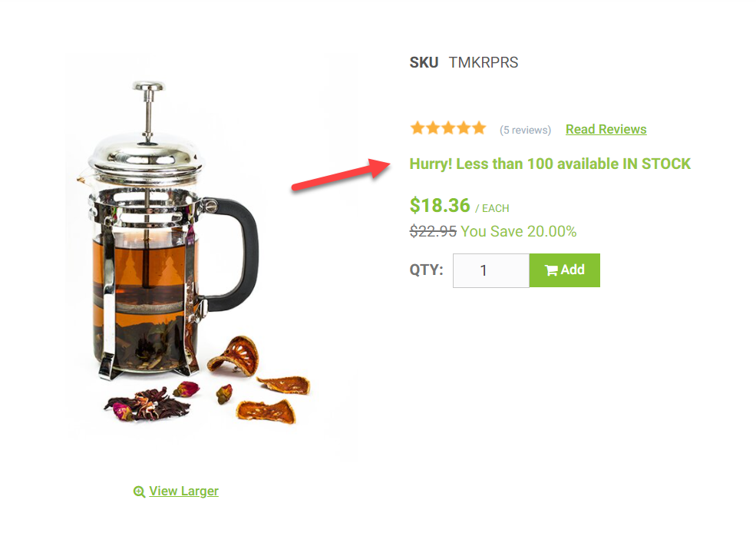The image size is (756, 533).
Task: Open the Read Reviews link
Action: coord(606,129)
